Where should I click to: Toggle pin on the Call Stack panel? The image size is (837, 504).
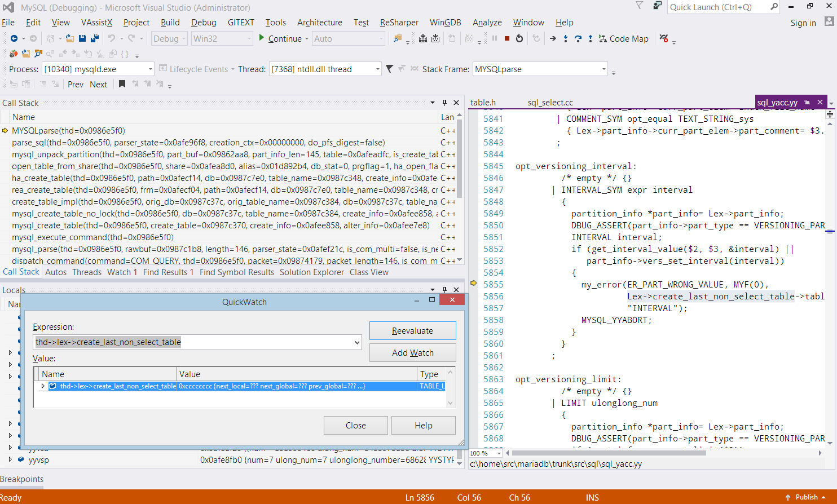[444, 103]
